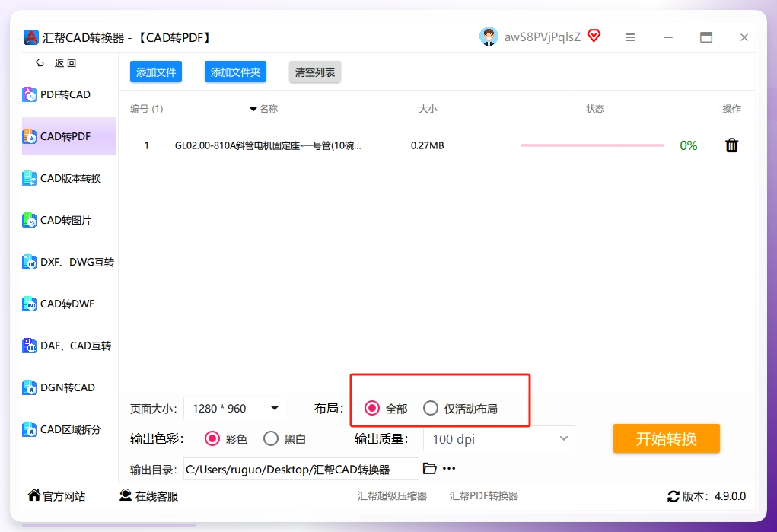Open the 输出质量 100 dpi dropdown
The width and height of the screenshot is (777, 532).
tap(499, 439)
